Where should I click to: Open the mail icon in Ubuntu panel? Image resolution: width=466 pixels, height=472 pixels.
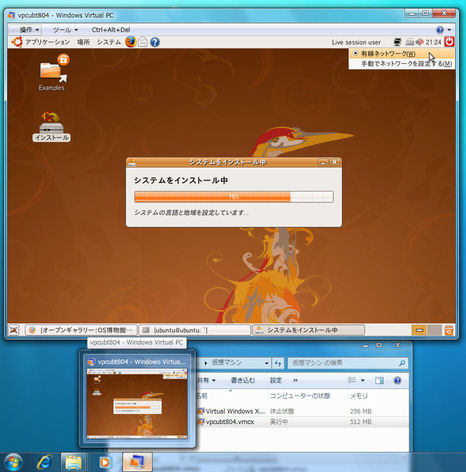pyautogui.click(x=143, y=42)
